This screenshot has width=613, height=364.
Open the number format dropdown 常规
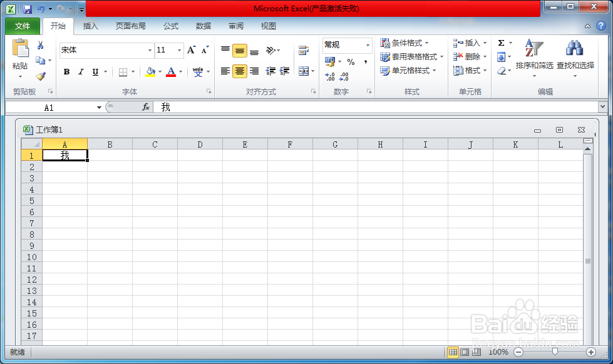point(368,45)
